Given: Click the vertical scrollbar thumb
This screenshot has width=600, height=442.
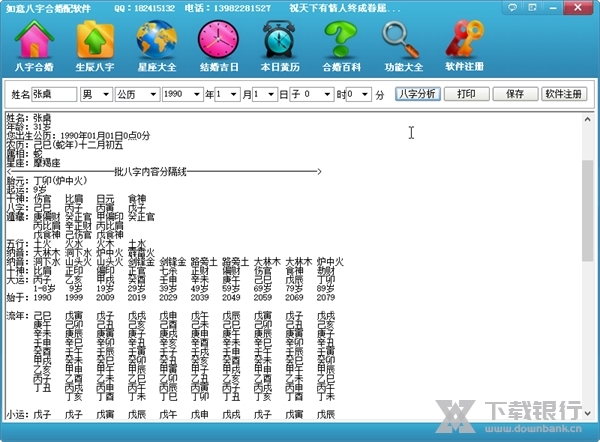Looking at the screenshot, I should (x=587, y=210).
